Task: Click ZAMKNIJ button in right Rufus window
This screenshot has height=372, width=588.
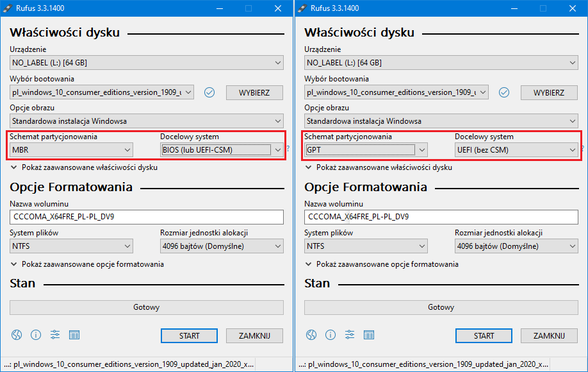Action: 550,336
